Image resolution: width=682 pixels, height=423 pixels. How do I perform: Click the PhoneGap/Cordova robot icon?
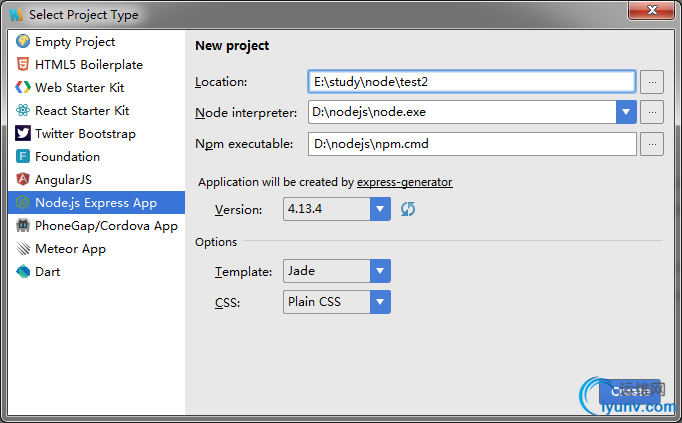click(x=23, y=226)
